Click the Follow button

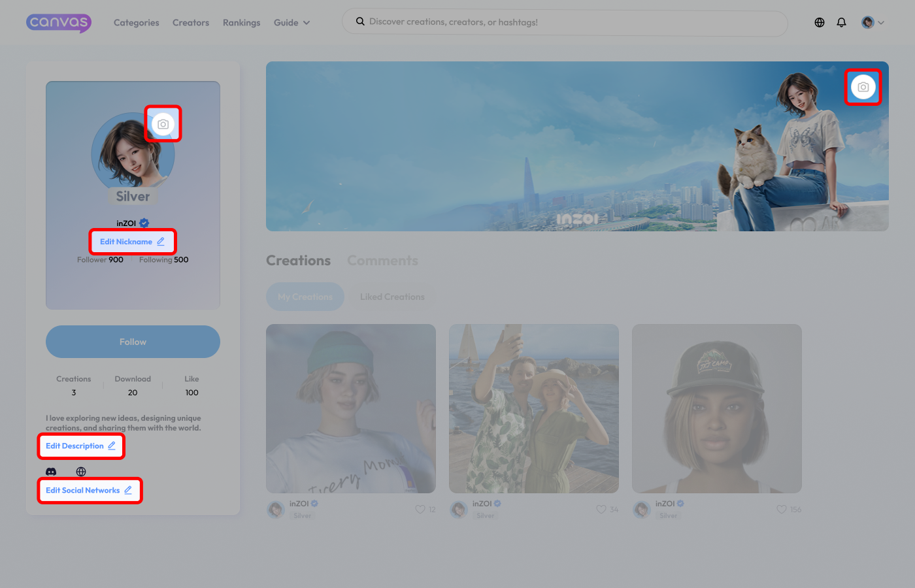[x=133, y=341]
